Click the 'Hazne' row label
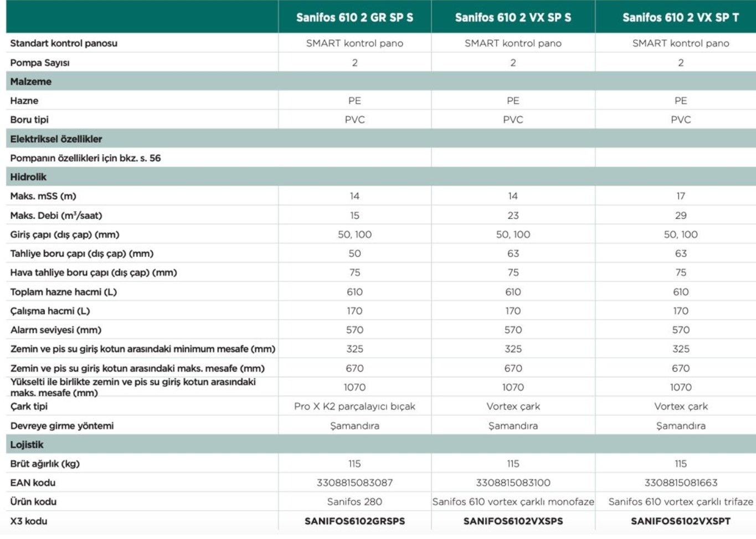The image size is (756, 539). (24, 101)
